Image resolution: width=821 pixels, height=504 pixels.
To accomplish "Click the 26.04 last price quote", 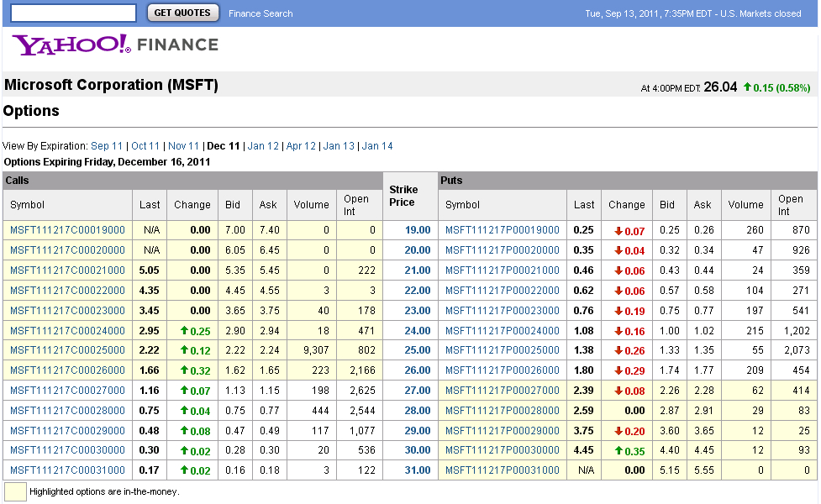I will [x=720, y=87].
